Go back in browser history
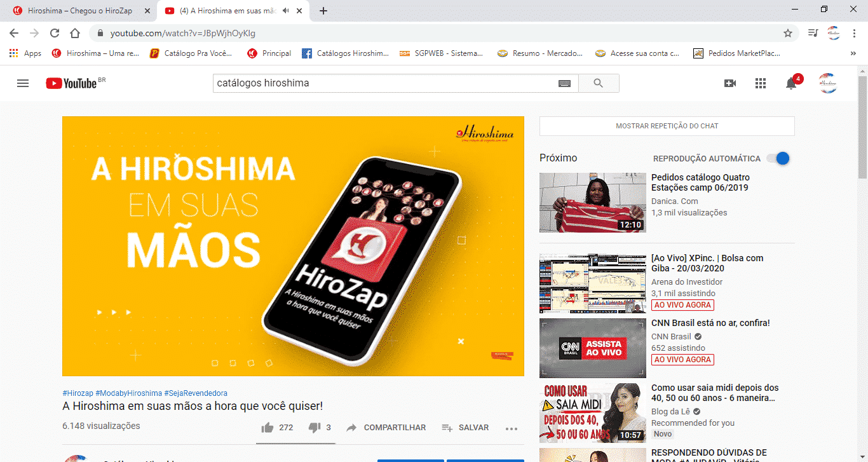 pos(14,33)
